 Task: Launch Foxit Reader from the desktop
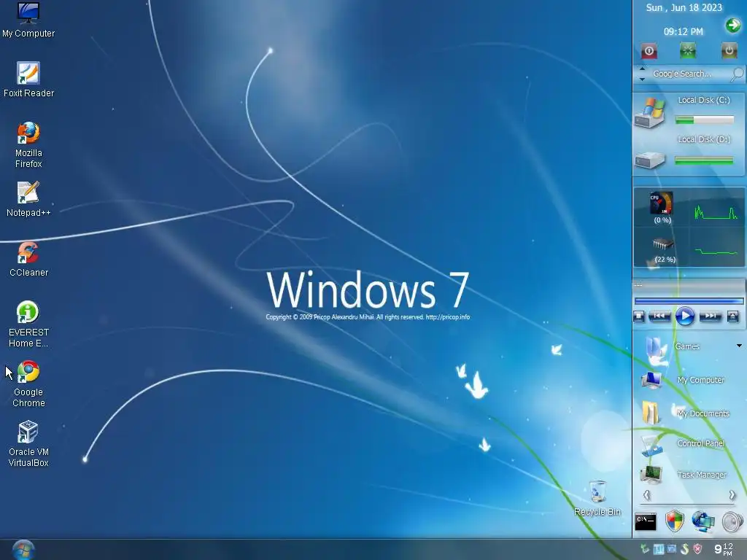pyautogui.click(x=28, y=79)
